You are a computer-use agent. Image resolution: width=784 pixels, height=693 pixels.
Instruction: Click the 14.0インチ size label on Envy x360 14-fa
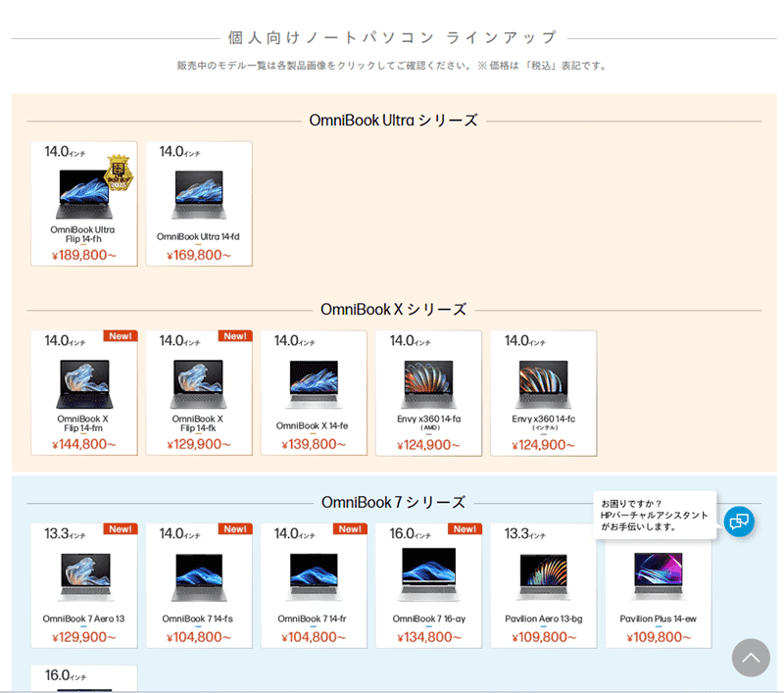point(410,341)
